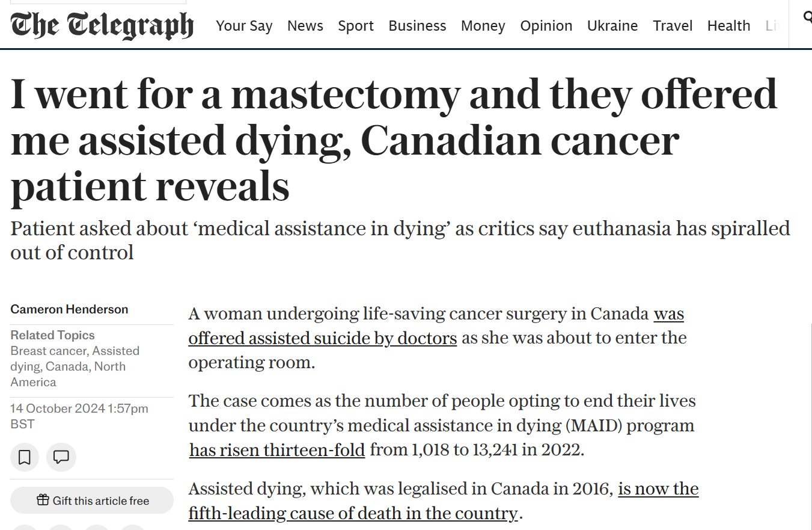Go to the Travel section

673,26
